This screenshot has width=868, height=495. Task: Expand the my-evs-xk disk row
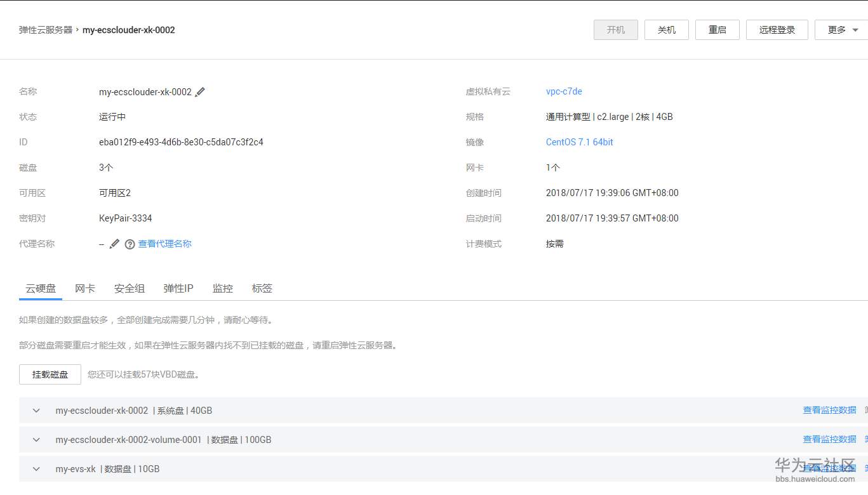[36, 468]
